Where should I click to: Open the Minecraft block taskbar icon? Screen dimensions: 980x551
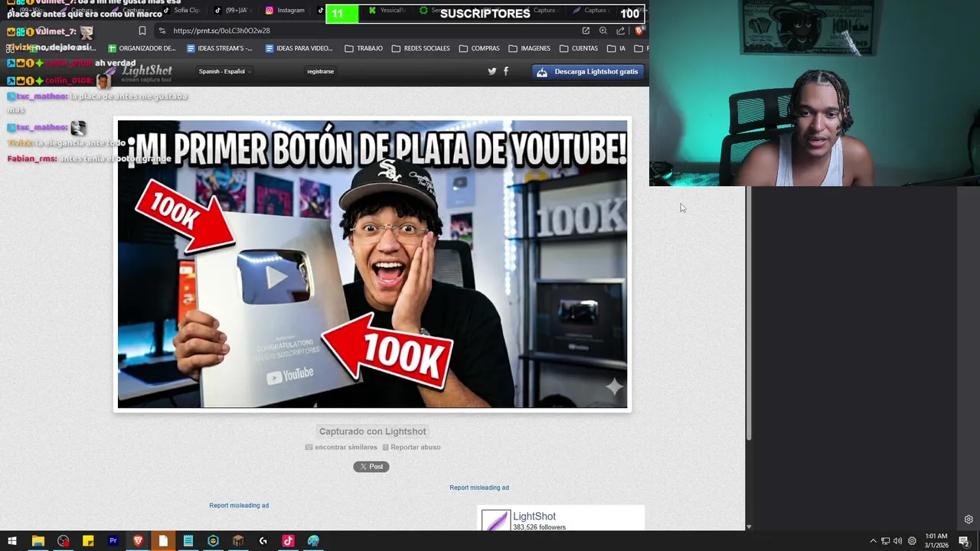tap(238, 541)
